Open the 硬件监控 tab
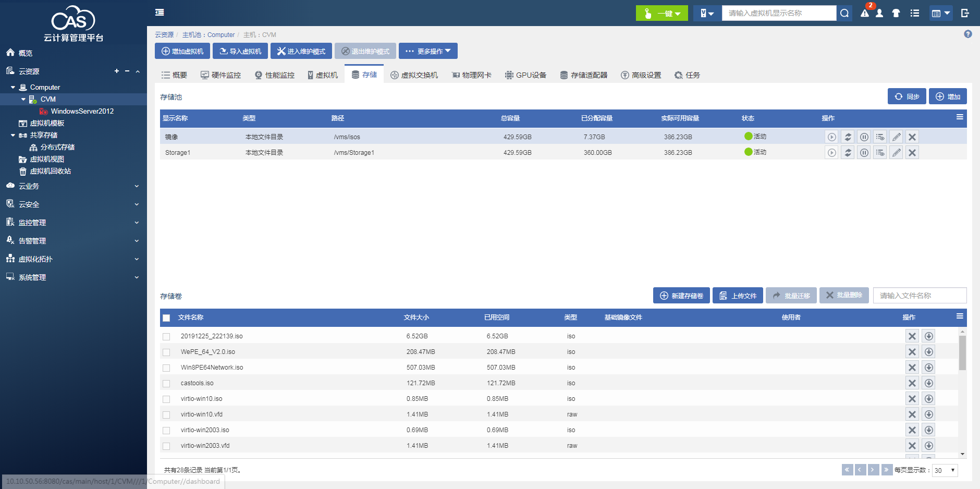 tap(221, 75)
